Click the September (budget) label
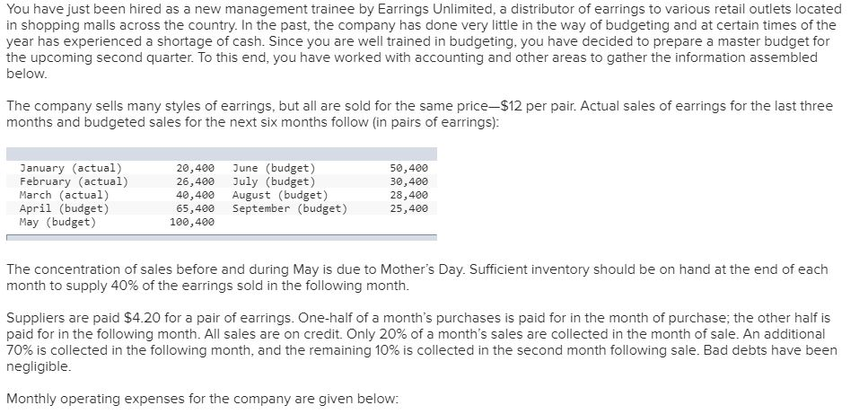Image resolution: width=868 pixels, height=414 pixels. pos(290,208)
